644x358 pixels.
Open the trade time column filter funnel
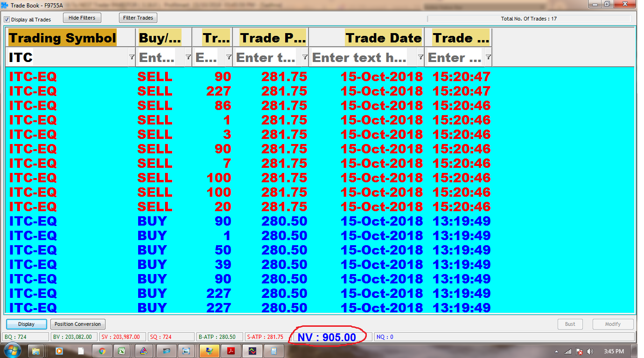pyautogui.click(x=488, y=57)
